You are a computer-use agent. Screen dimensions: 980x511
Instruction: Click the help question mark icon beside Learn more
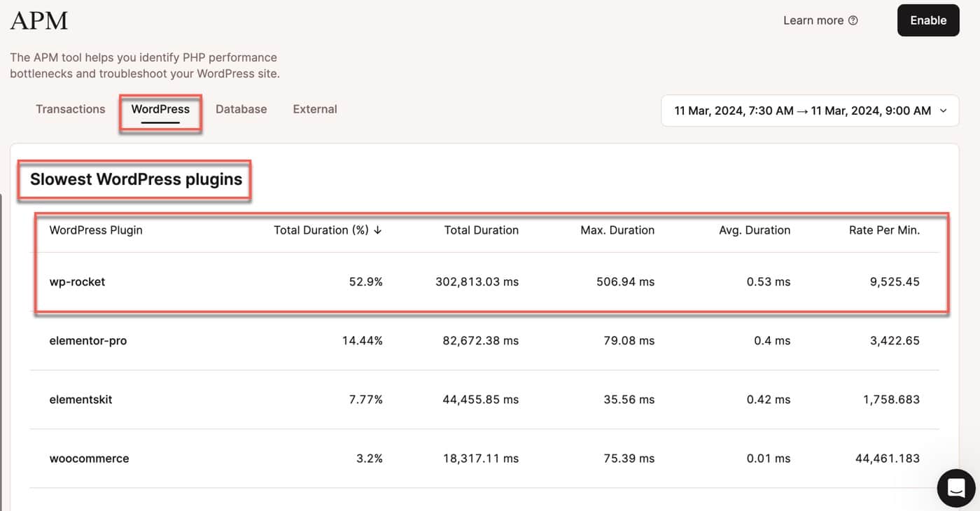(x=853, y=20)
